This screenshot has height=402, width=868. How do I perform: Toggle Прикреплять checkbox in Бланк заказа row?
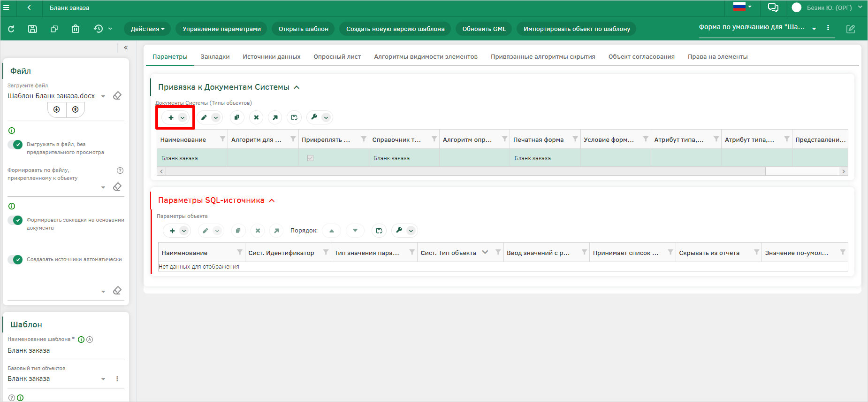pyautogui.click(x=310, y=158)
